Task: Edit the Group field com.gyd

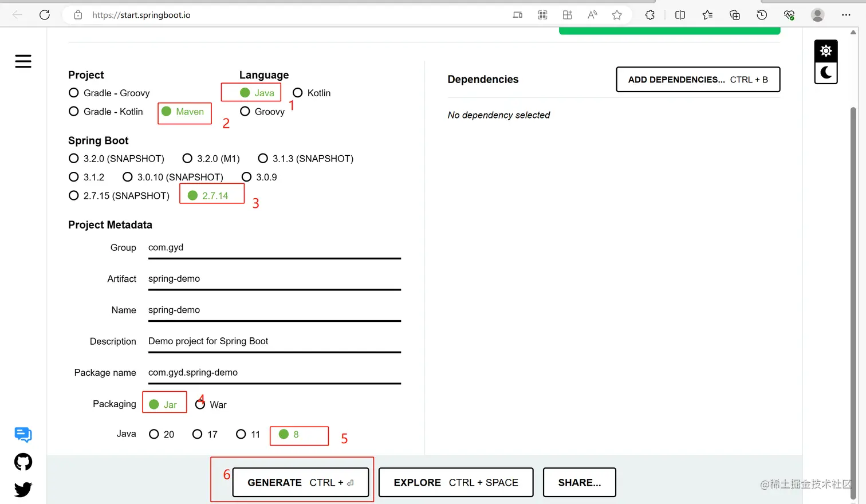Action: [274, 247]
